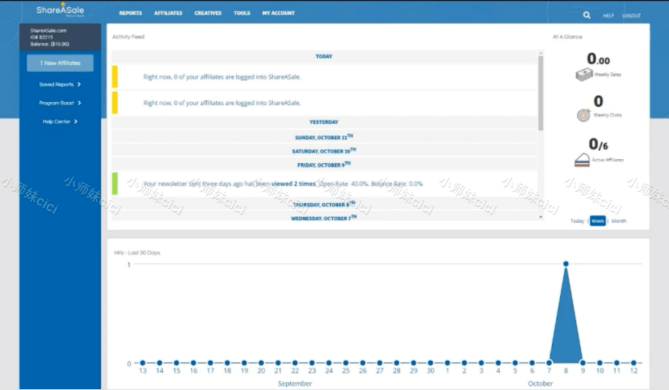Select the Month time range

(x=619, y=221)
